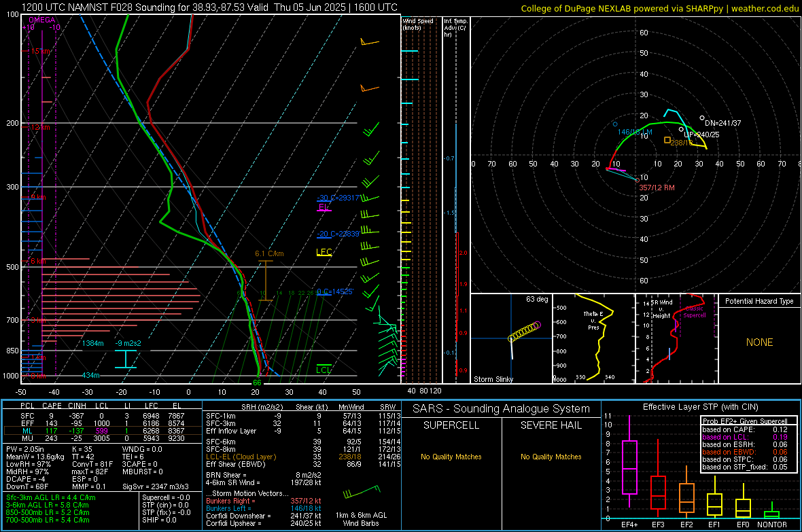The height and width of the screenshot is (532, 802).
Task: Click the red 6 km height marker
Action: [x=37, y=262]
